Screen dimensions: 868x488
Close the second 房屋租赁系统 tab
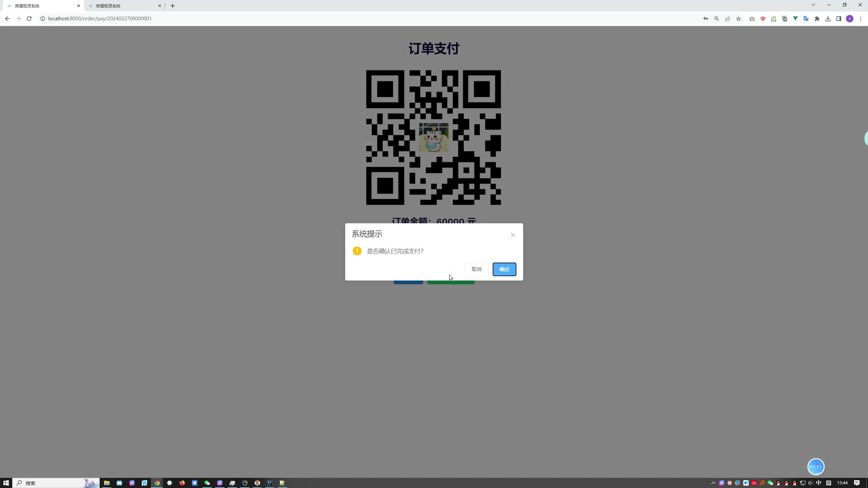point(160,6)
